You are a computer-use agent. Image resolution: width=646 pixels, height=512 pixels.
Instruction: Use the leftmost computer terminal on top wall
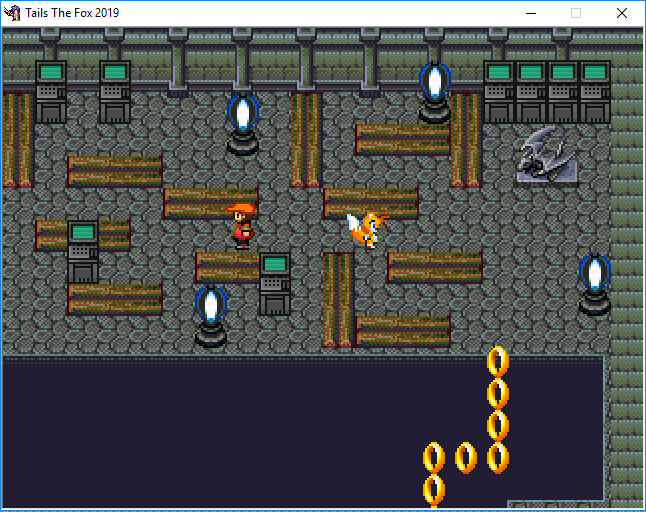pos(51,92)
